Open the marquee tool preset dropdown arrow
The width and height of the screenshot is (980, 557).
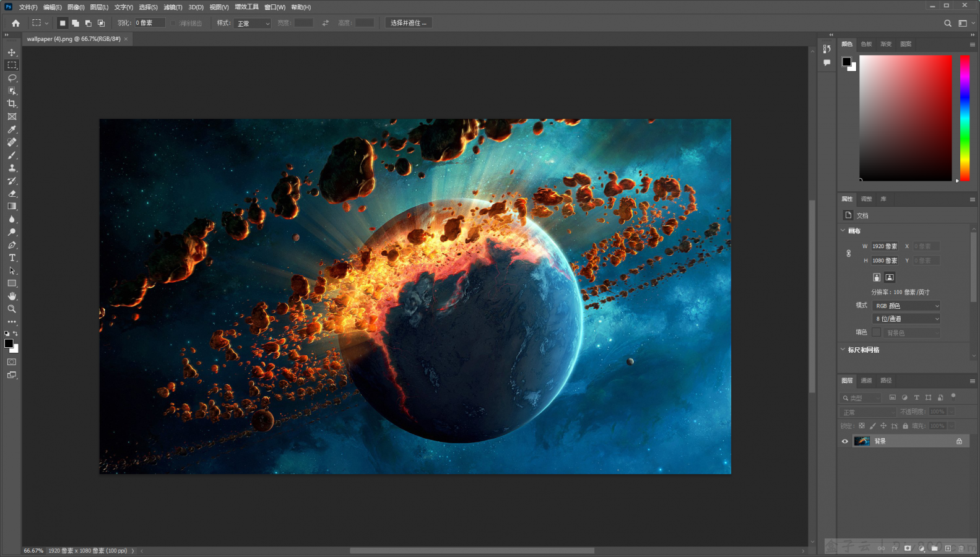pos(46,23)
